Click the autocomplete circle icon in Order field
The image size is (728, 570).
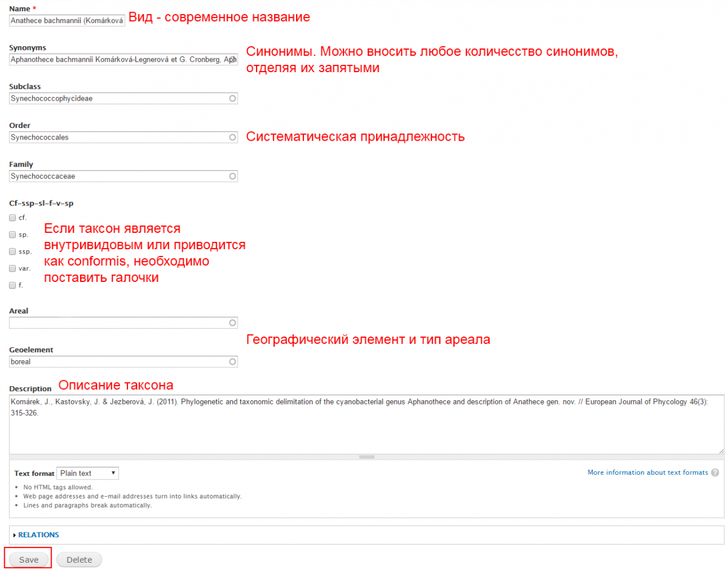232,138
